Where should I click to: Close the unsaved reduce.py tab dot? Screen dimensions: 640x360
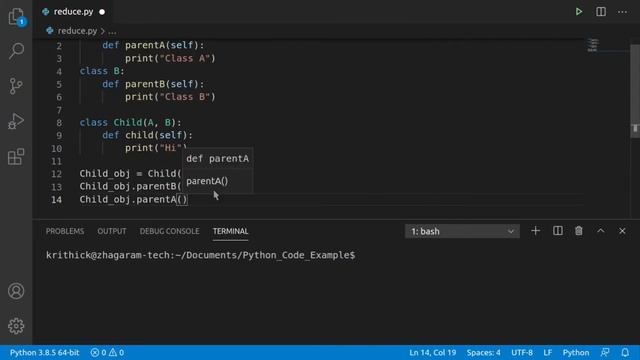click(x=102, y=12)
